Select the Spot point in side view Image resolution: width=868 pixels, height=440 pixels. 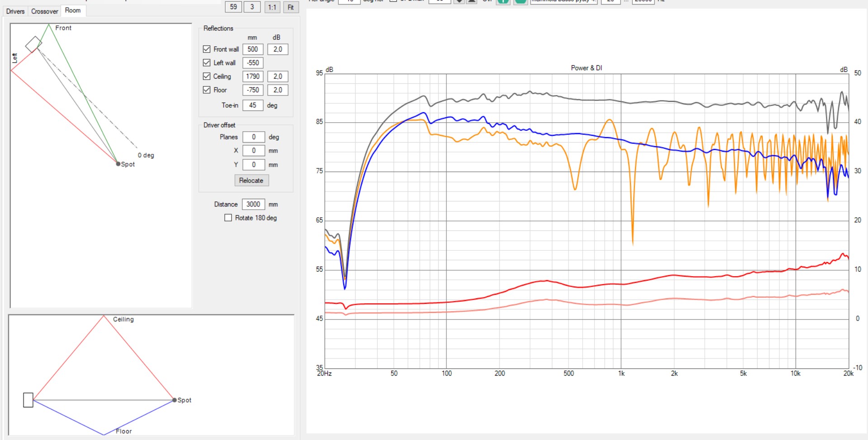(x=175, y=400)
